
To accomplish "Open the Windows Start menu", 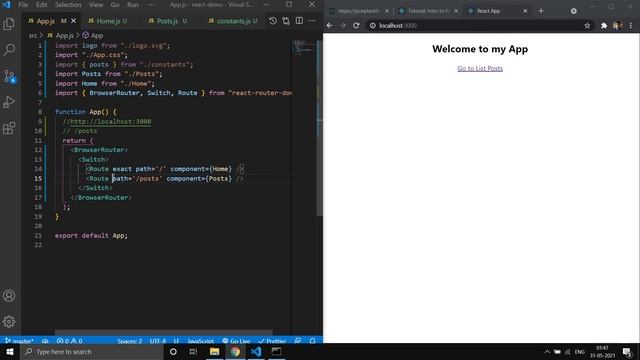I will 10,351.
